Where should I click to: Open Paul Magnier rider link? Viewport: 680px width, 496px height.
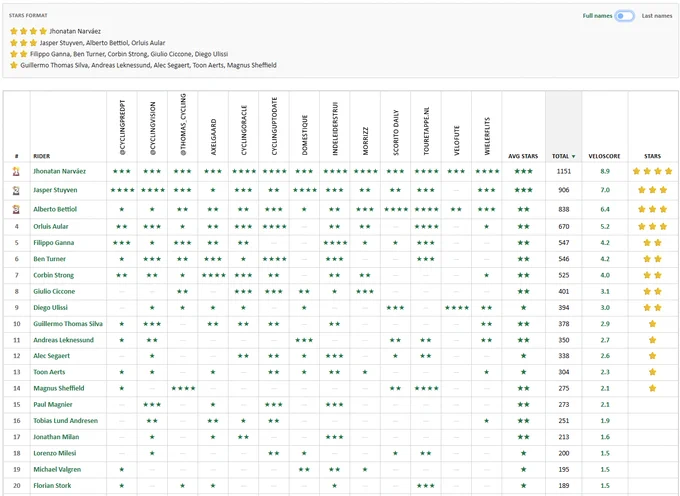coord(53,405)
